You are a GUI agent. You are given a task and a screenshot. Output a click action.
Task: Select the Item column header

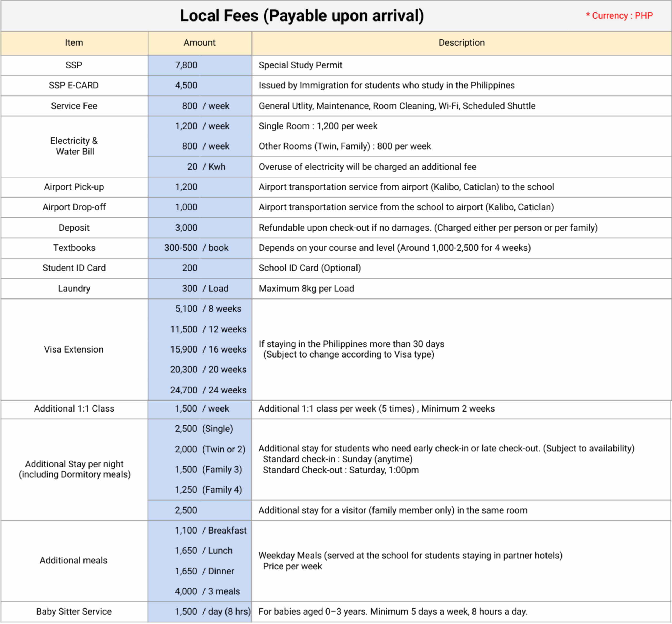(x=74, y=43)
